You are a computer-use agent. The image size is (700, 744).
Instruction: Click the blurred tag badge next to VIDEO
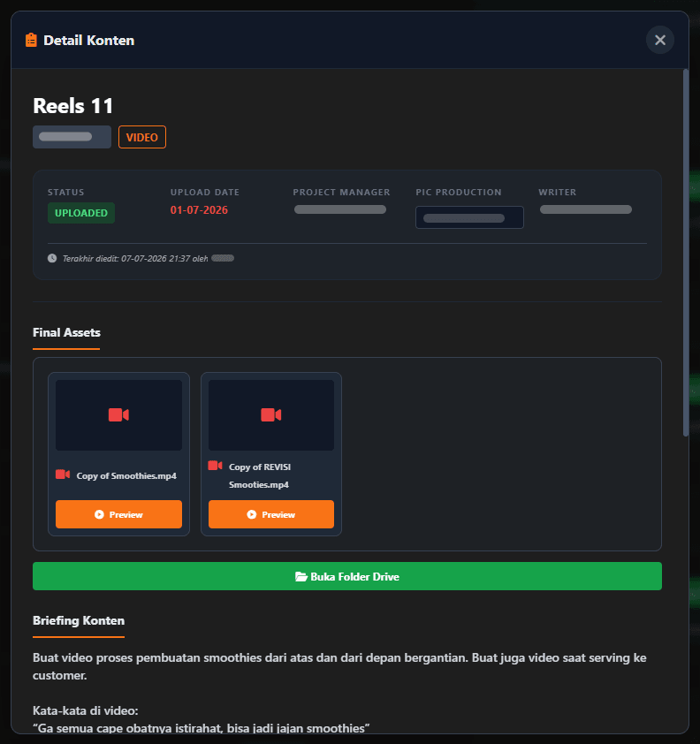tap(72, 137)
